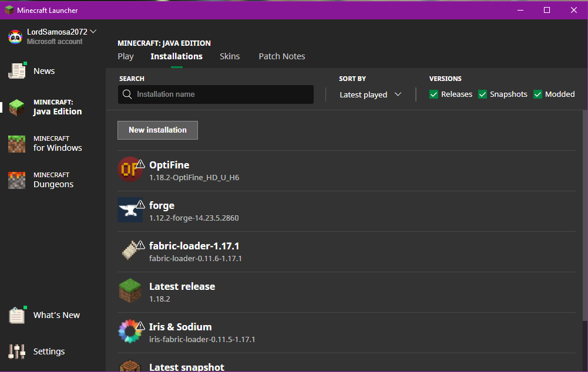
Task: Toggle the Releases checkbox
Action: pyautogui.click(x=434, y=94)
